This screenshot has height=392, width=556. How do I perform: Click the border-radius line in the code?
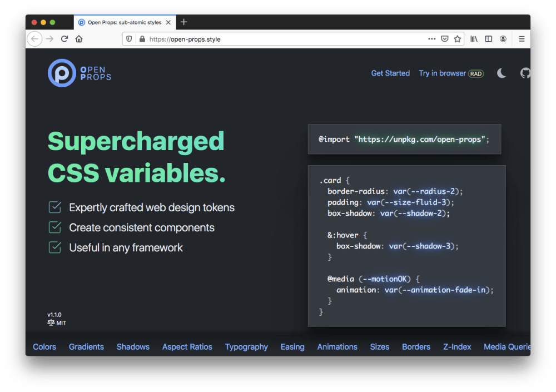[x=395, y=191]
